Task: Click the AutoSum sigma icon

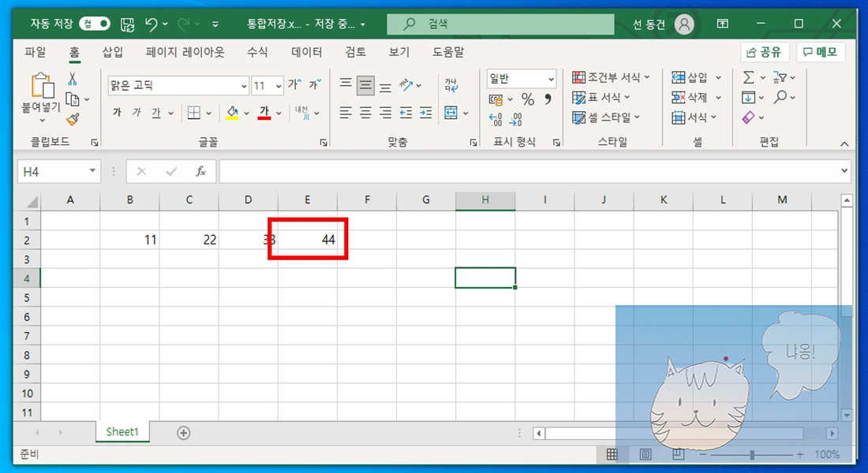Action: tap(748, 77)
